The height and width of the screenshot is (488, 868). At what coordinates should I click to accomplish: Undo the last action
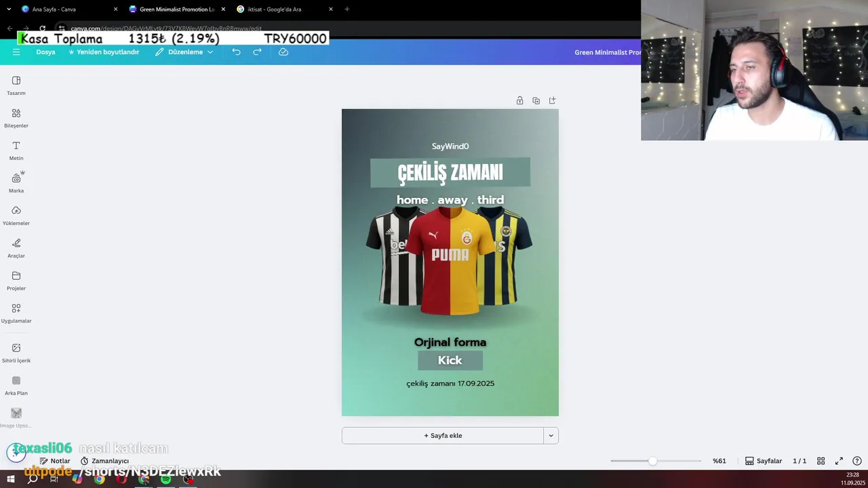236,52
